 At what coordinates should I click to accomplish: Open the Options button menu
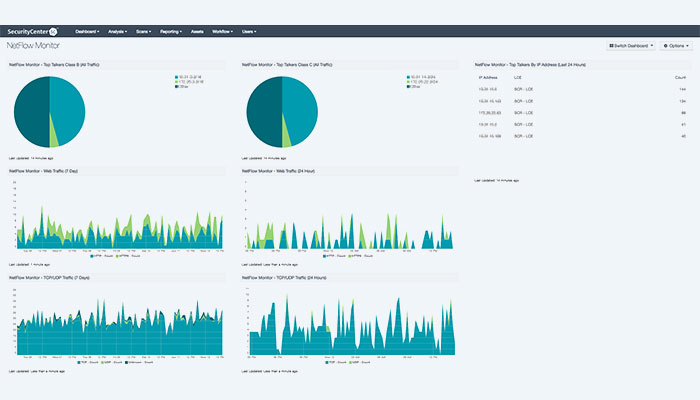click(x=675, y=46)
